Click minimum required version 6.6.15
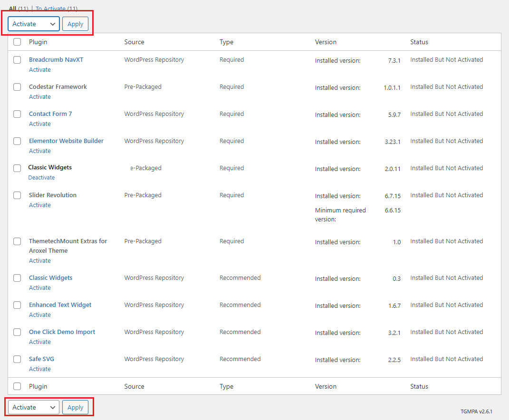Image resolution: width=509 pixels, height=420 pixels. coord(393,210)
